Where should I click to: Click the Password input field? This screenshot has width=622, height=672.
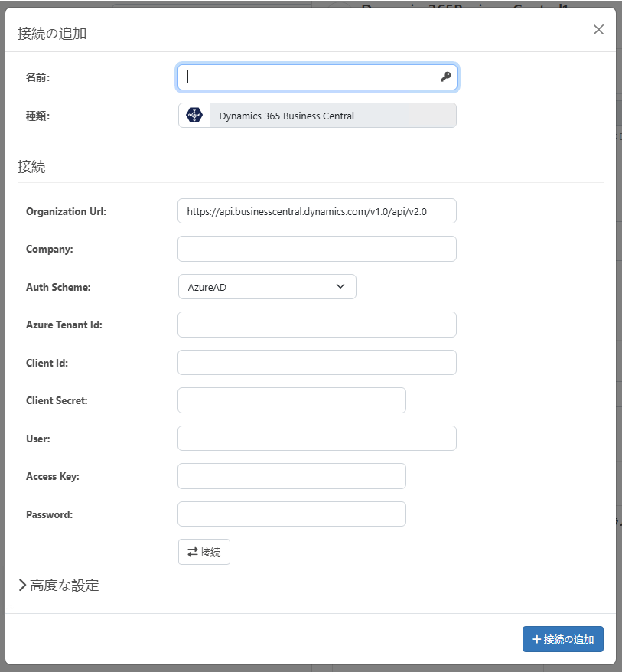pos(291,514)
